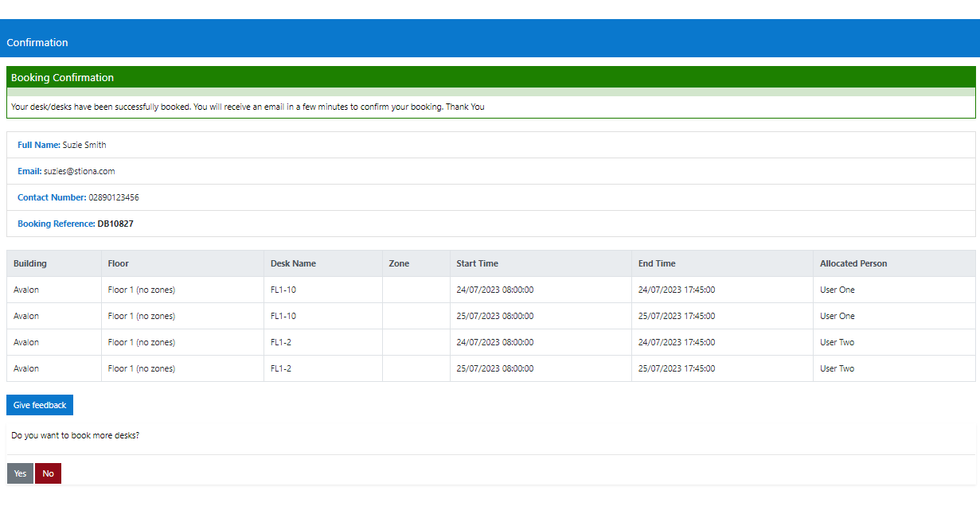Click the Desk Name column header
Viewport: 980px width, 510px height.
click(293, 263)
